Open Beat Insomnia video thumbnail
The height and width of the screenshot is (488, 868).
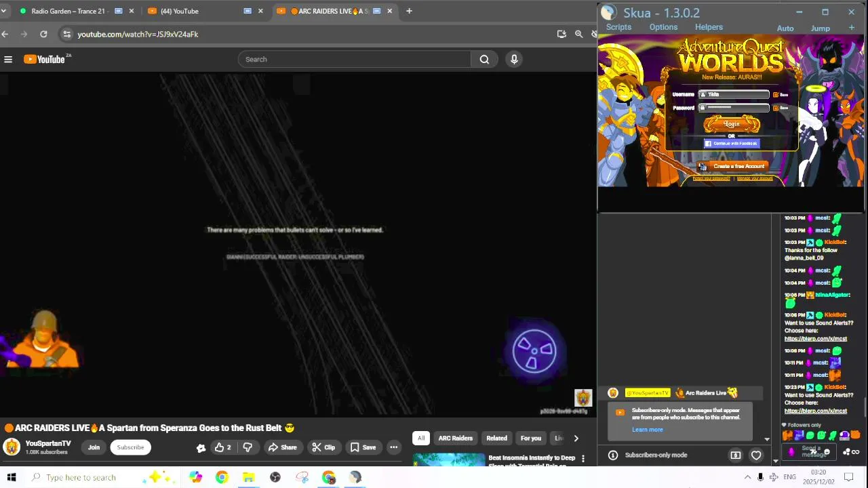click(449, 460)
